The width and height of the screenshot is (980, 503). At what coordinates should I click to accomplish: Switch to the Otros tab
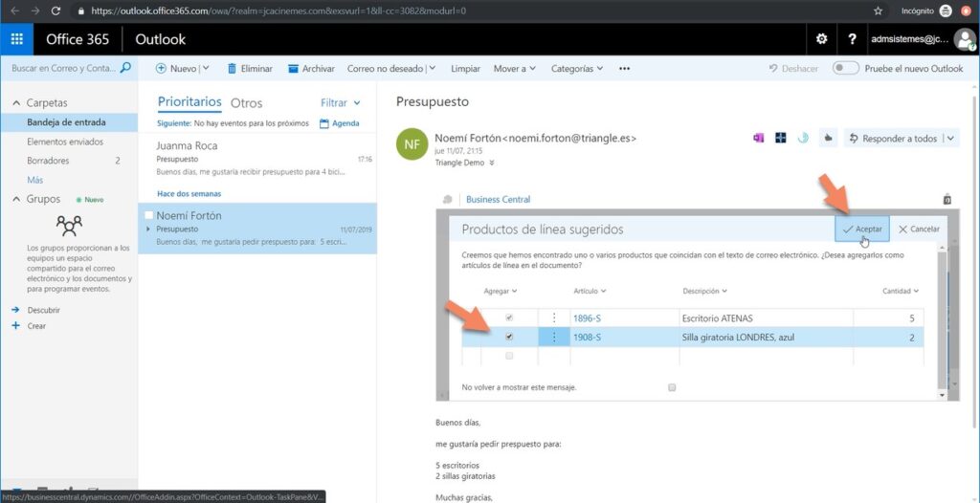(x=246, y=103)
